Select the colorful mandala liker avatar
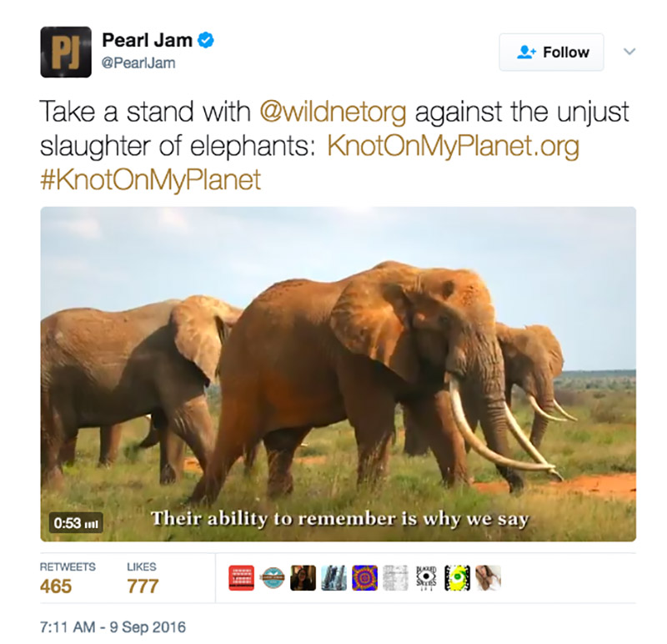The width and height of the screenshot is (667, 644). click(364, 577)
